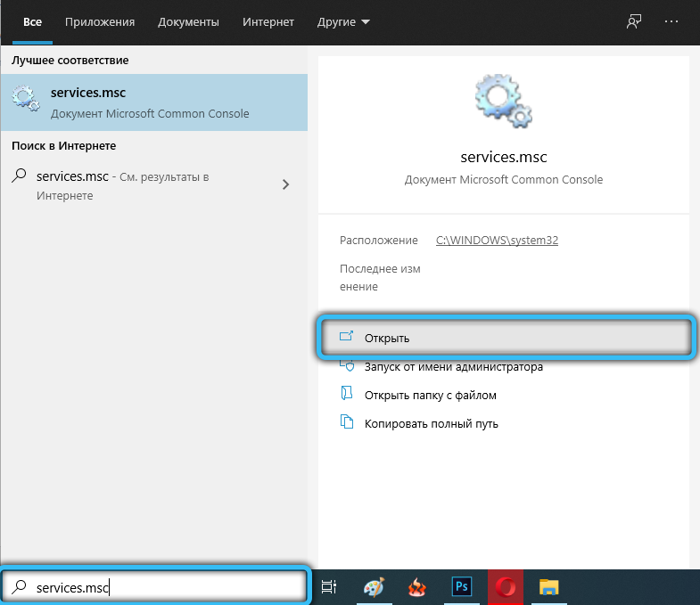
Task: Click the search magnifier in taskbar box
Action: click(20, 586)
